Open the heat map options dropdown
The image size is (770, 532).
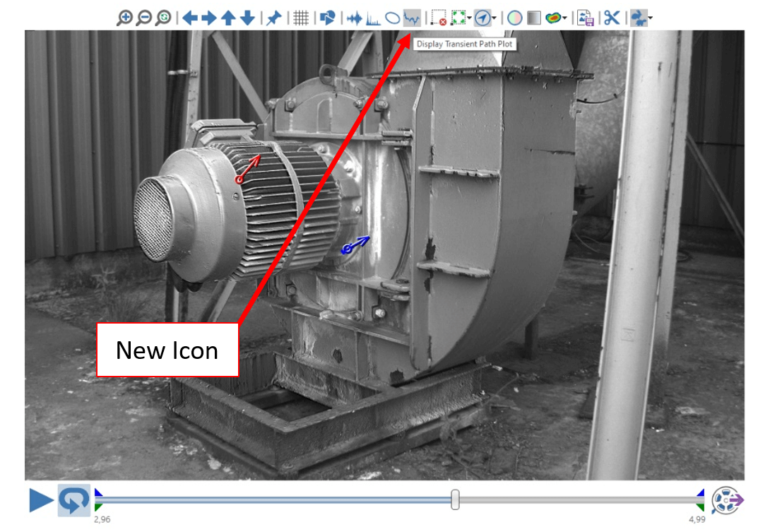(564, 18)
